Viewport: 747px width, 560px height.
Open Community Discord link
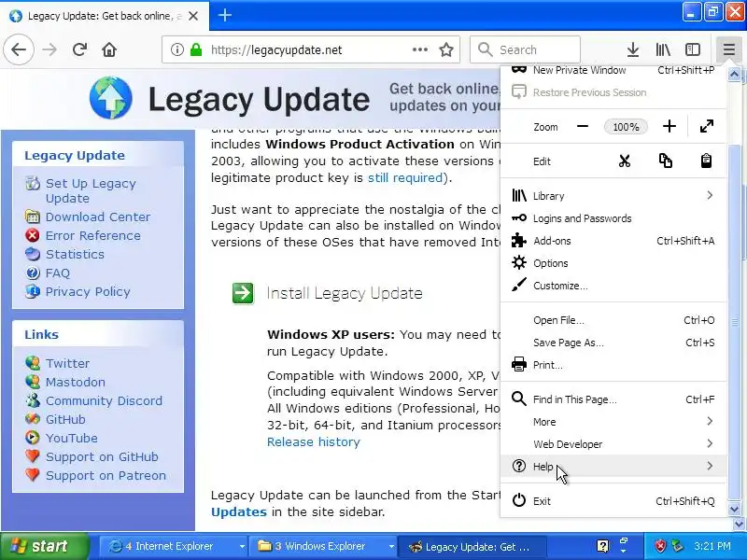pyautogui.click(x=104, y=400)
